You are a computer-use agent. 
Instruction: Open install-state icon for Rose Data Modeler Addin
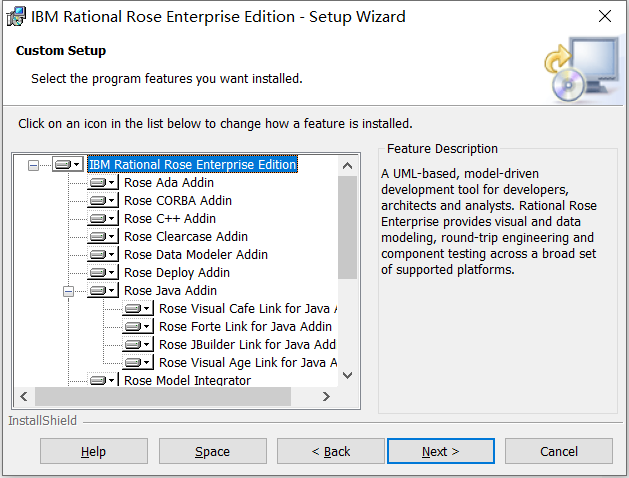(x=103, y=255)
